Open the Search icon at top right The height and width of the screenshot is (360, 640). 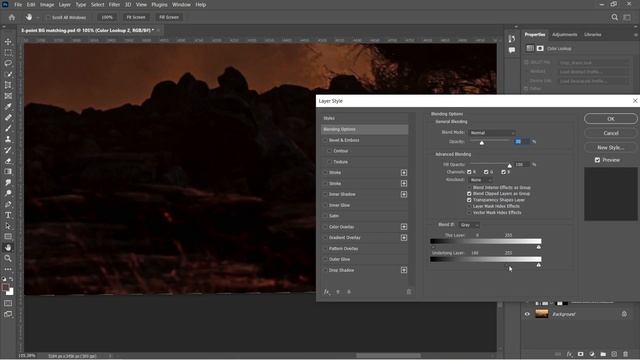[x=614, y=17]
